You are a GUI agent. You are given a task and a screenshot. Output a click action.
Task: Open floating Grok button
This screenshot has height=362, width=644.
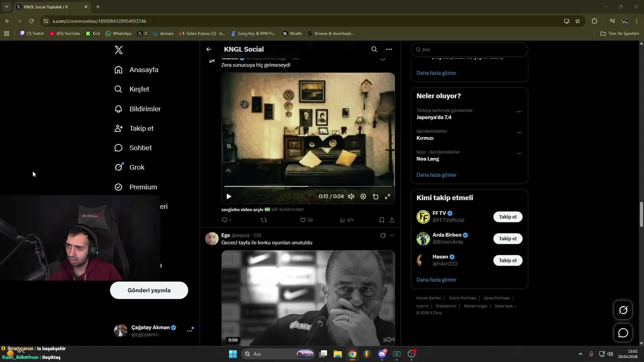[x=623, y=310]
